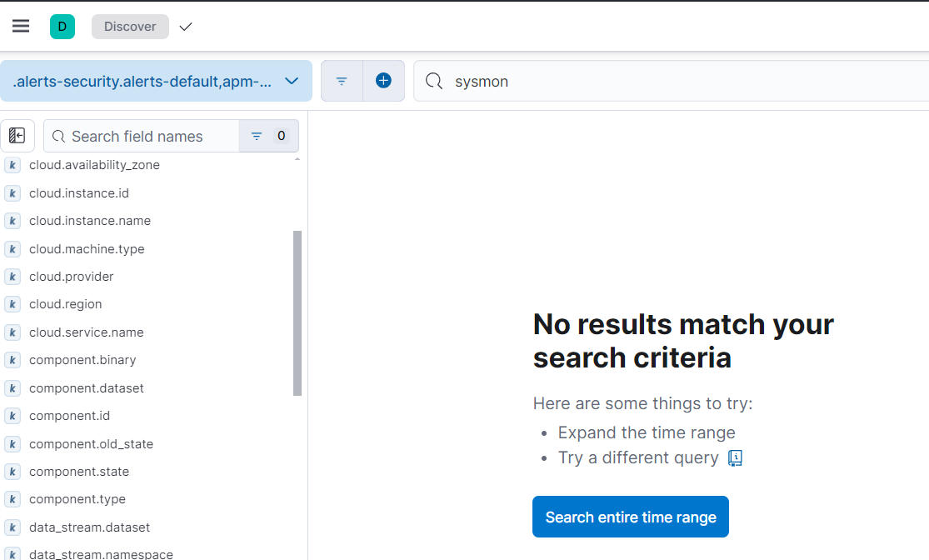Click the dropdown chevron on data view
Image resolution: width=929 pixels, height=560 pixels.
(292, 81)
